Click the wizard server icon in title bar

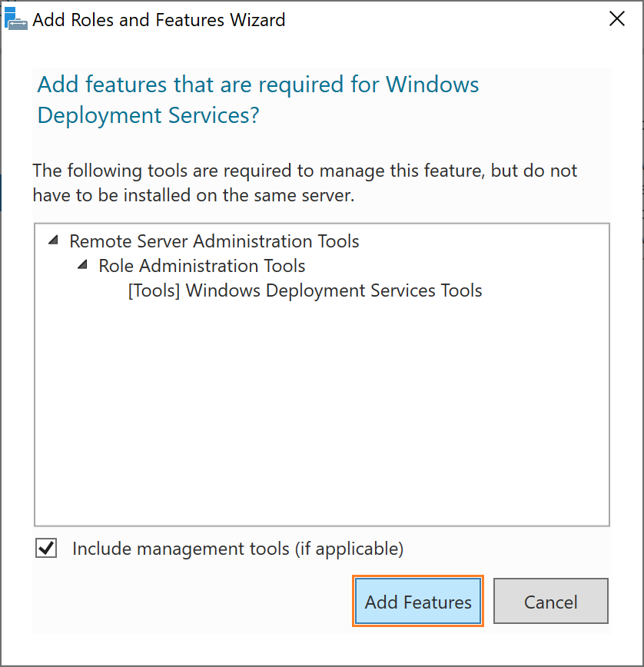(16, 19)
